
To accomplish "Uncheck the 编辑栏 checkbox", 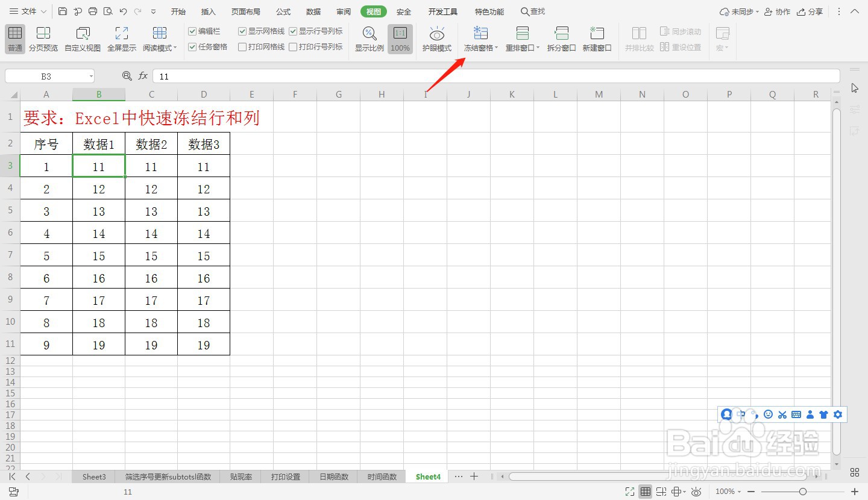I will 192,31.
